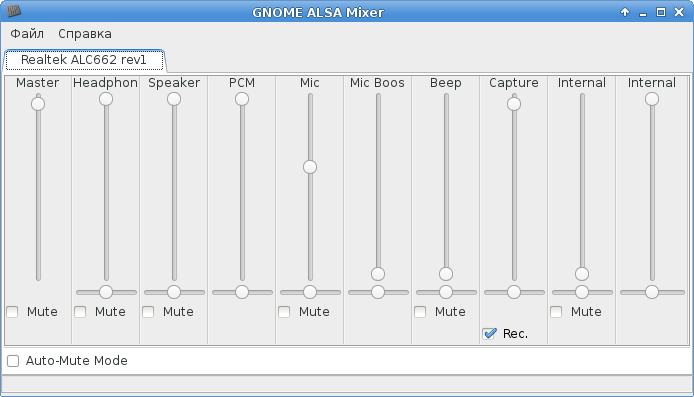
Task: Click the Mic Boost balance slider knob
Action: point(378,292)
